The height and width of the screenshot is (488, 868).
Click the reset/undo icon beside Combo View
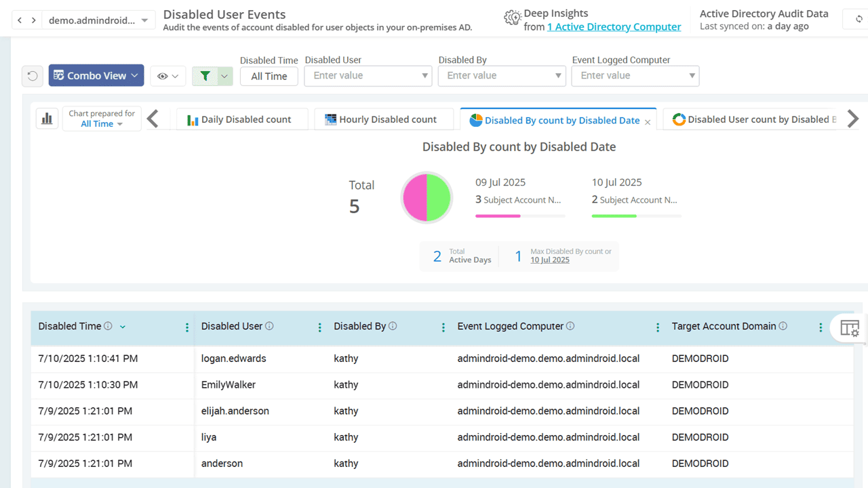tap(32, 76)
